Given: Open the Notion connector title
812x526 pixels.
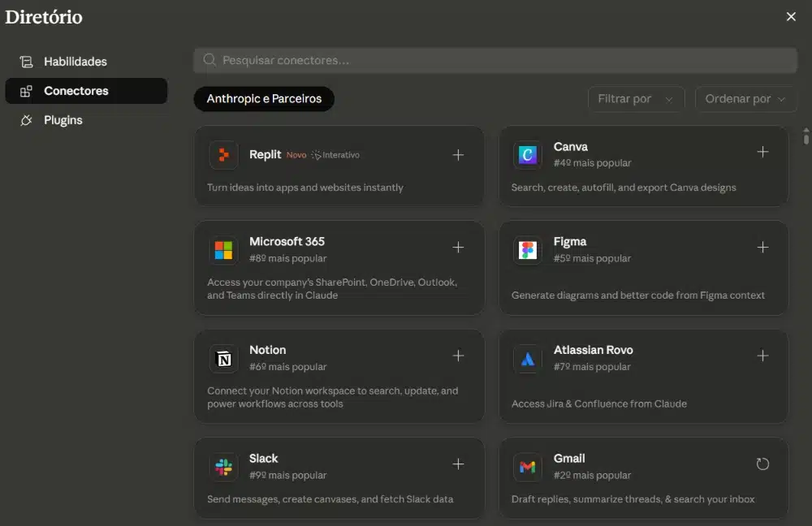Looking at the screenshot, I should [268, 350].
